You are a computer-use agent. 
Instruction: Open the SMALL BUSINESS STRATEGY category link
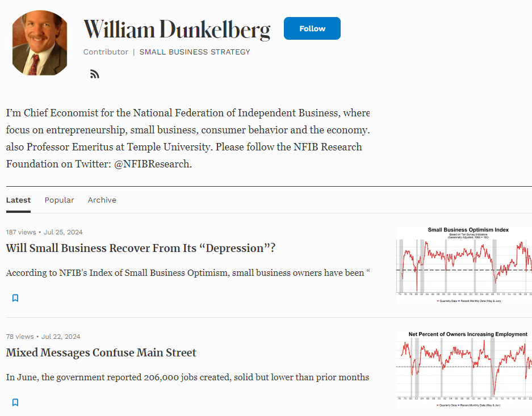pyautogui.click(x=195, y=52)
